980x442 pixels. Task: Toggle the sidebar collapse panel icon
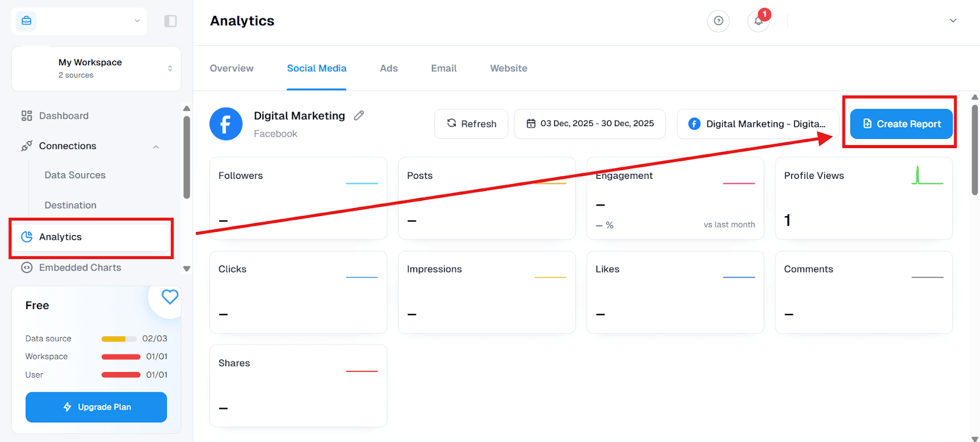tap(170, 21)
